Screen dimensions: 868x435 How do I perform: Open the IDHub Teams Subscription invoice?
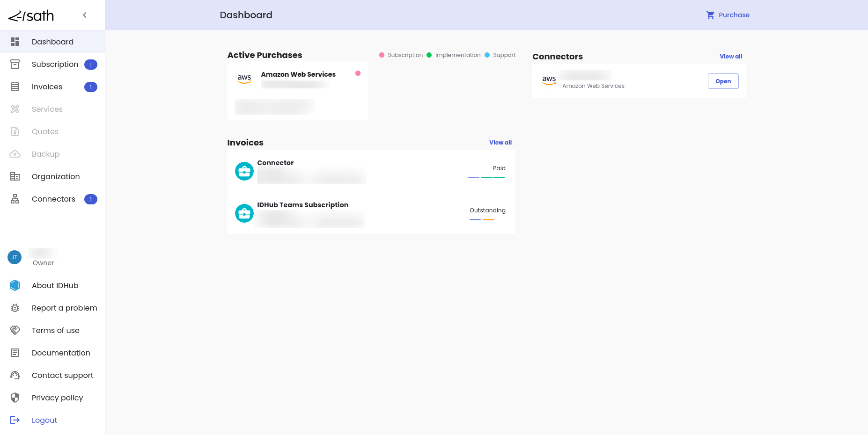[371, 213]
